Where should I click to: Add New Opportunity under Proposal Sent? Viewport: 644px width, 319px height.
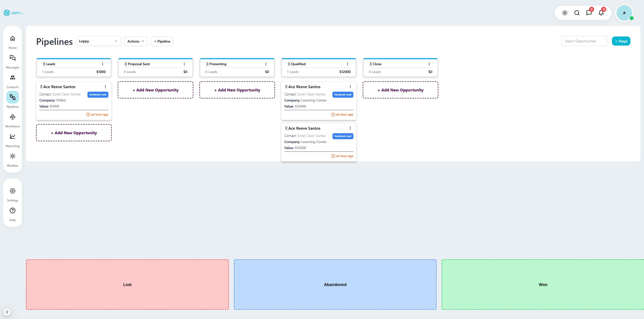coord(156,90)
